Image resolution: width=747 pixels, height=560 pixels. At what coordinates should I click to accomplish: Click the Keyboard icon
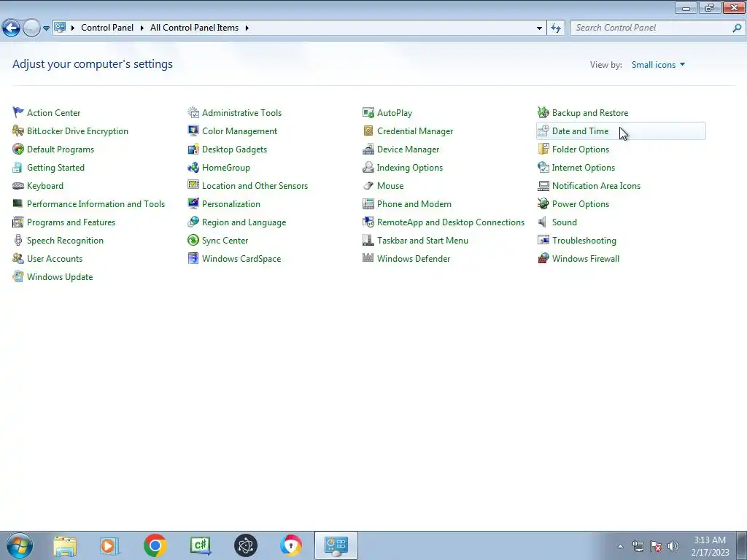coord(18,186)
